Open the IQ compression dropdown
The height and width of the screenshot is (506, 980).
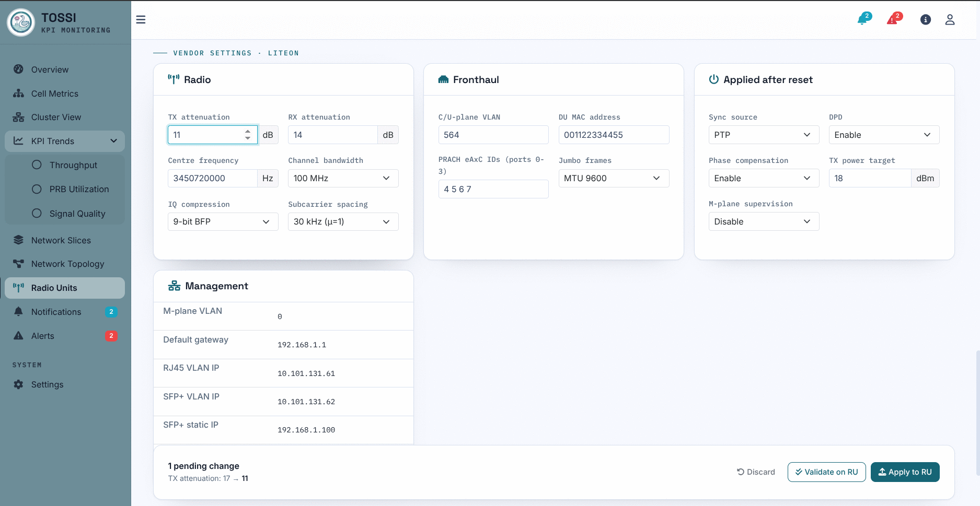coord(223,221)
